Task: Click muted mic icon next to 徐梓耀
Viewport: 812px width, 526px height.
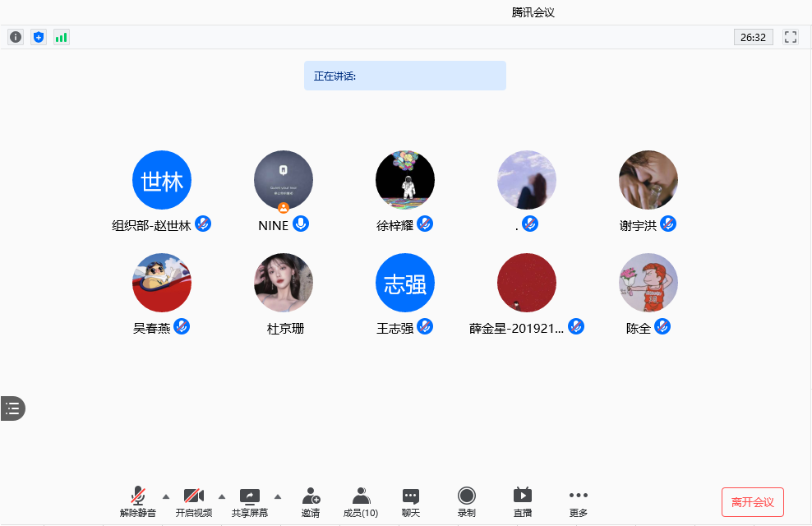Action: [425, 224]
